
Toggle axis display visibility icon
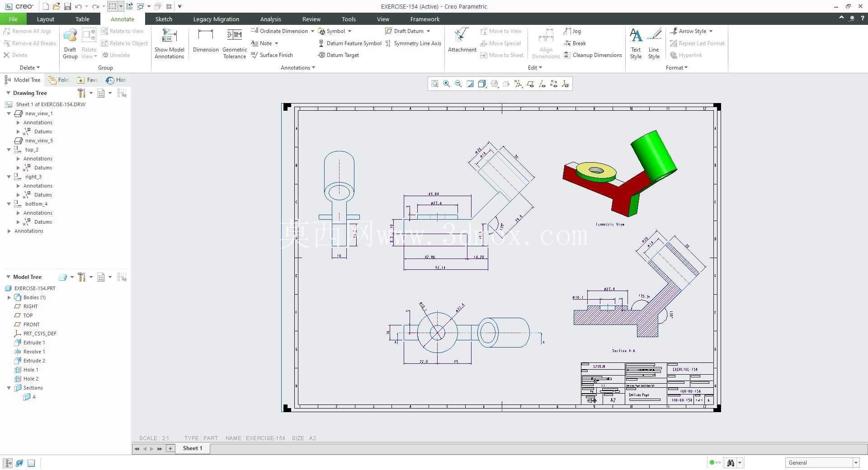pyautogui.click(x=542, y=84)
